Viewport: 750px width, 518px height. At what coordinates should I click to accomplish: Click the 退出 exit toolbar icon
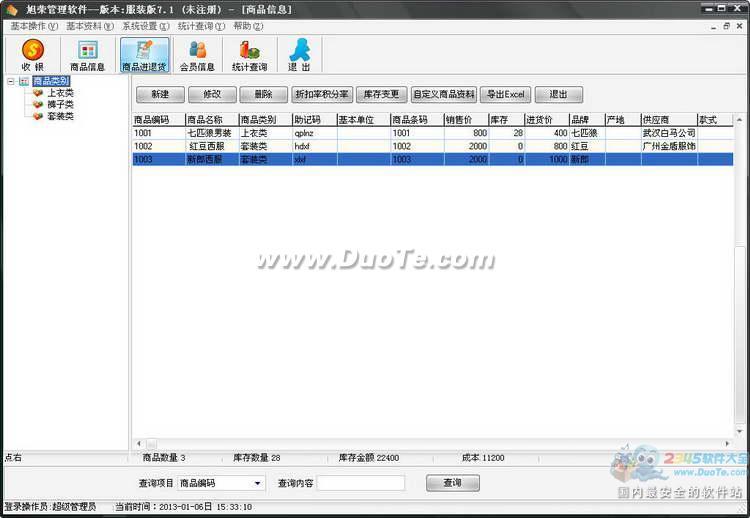pyautogui.click(x=299, y=55)
